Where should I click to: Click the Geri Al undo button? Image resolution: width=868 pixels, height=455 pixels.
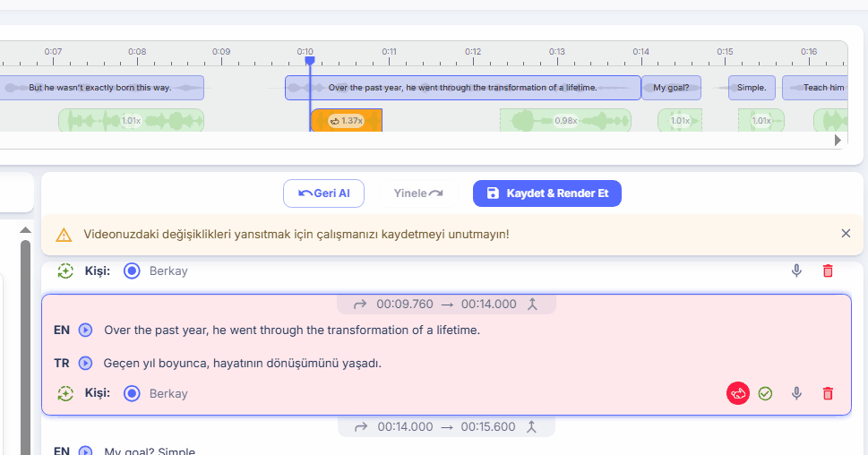click(x=324, y=193)
